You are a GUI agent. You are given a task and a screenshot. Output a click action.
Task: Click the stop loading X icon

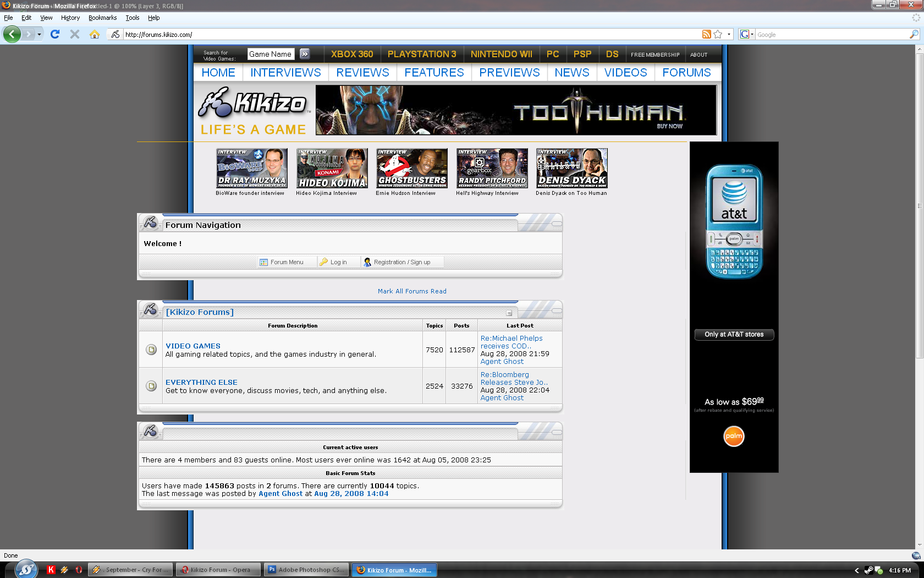[75, 34]
